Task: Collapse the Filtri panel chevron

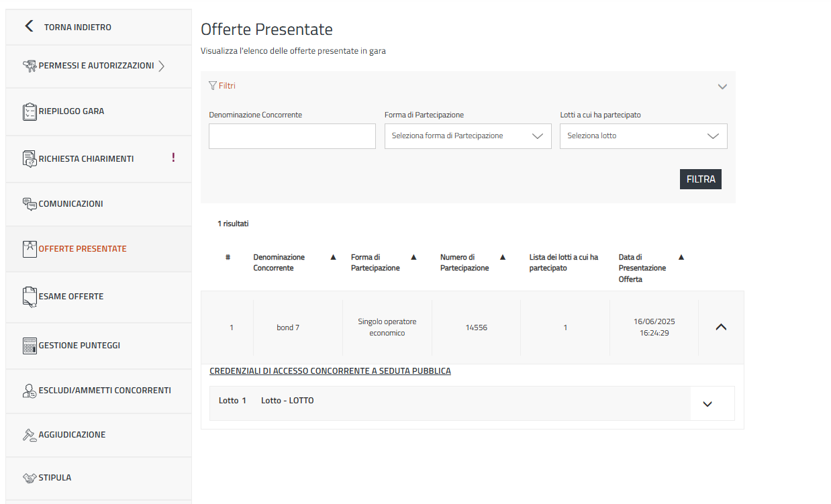Action: (722, 87)
